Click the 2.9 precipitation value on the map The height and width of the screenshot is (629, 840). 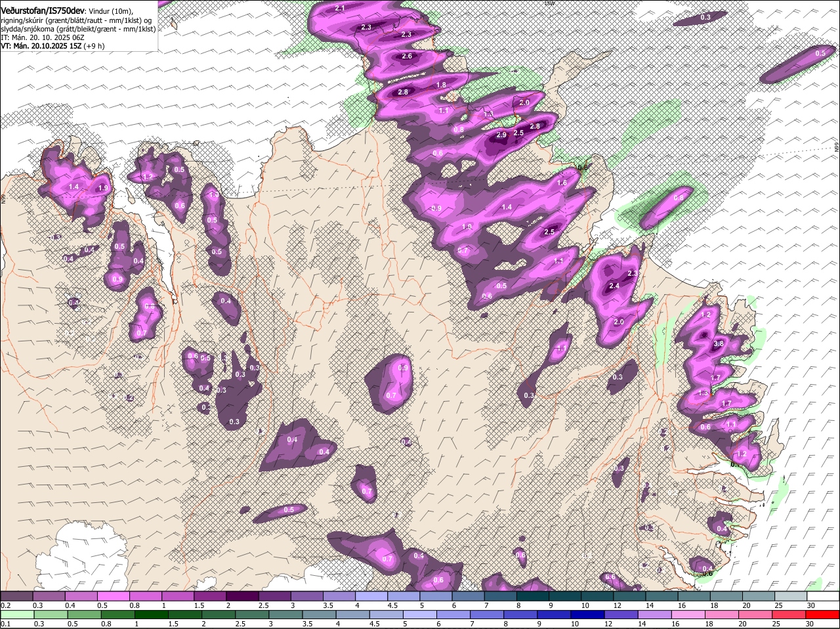click(x=501, y=135)
